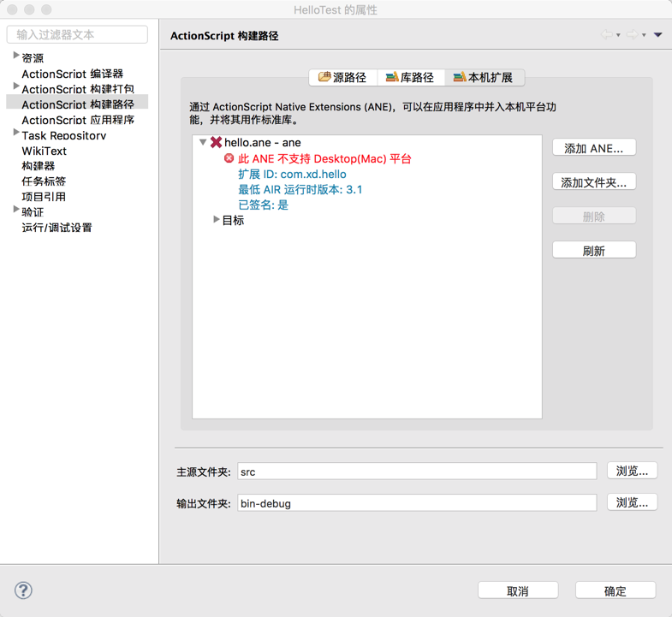Click the 最低 AIR 运行时版本: 3.1 row
Screen dimensions: 672x617
pyautogui.click(x=300, y=189)
